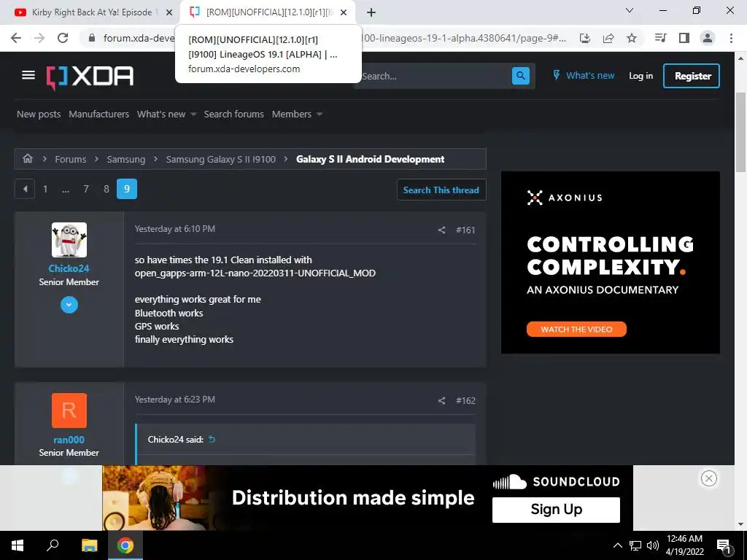Toggle Chrome side panel
The image size is (747, 560).
[684, 38]
